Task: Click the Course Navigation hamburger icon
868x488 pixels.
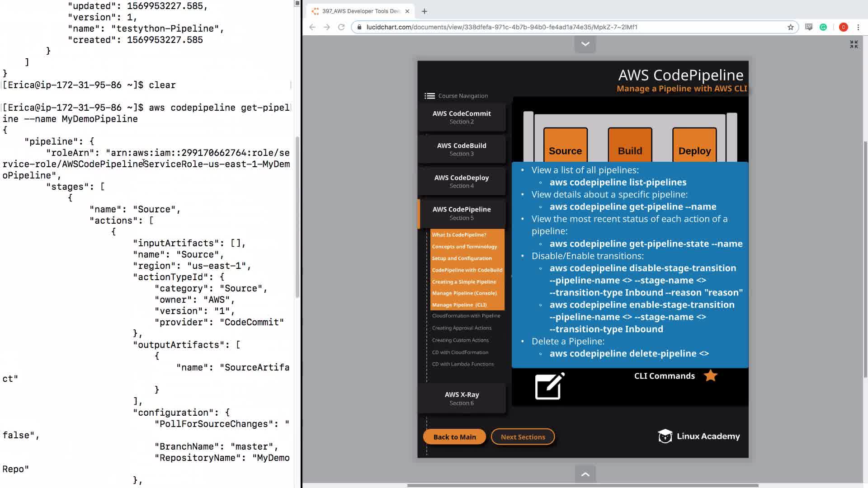Action: pyautogui.click(x=429, y=96)
